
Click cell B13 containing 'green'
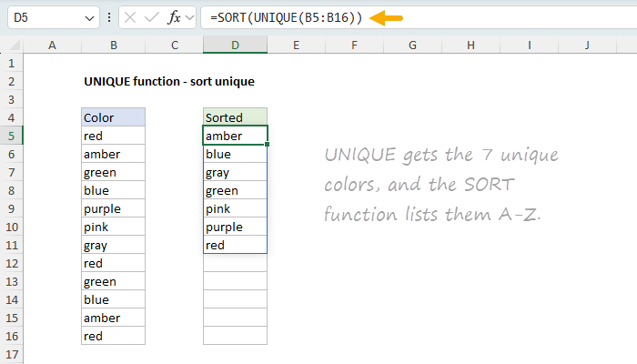click(x=114, y=281)
